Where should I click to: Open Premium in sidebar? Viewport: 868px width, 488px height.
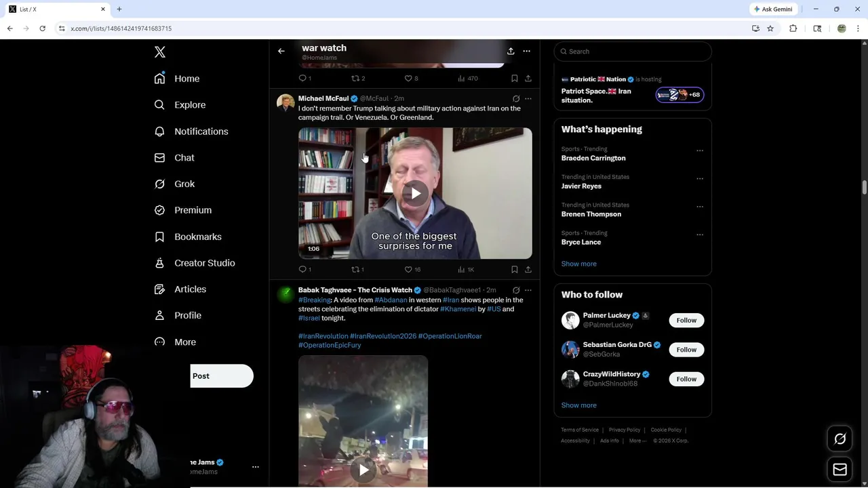[183, 210]
